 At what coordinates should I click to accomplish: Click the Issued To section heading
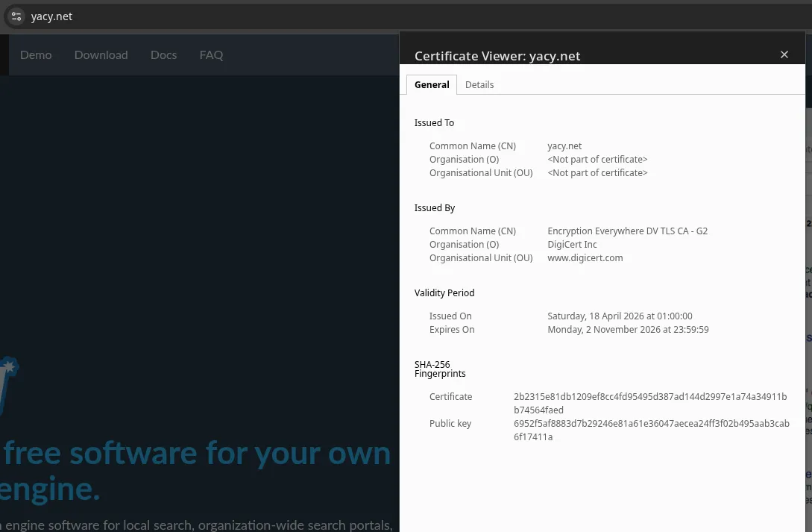434,123
